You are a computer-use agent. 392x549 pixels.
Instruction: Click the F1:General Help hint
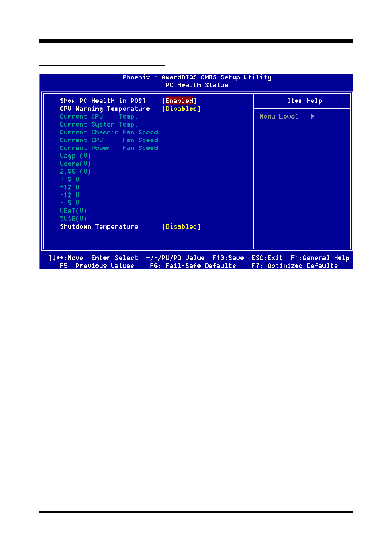point(320,258)
